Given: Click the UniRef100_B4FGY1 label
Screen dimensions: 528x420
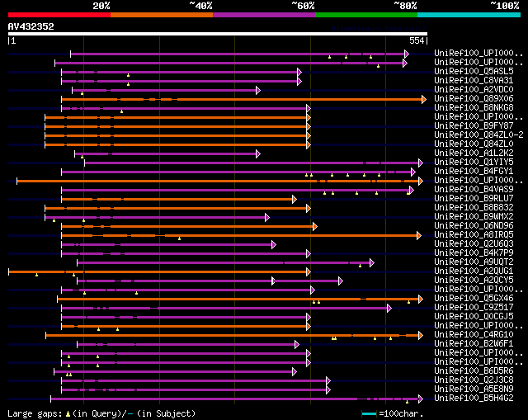Looking at the screenshot, I should 474,172.
